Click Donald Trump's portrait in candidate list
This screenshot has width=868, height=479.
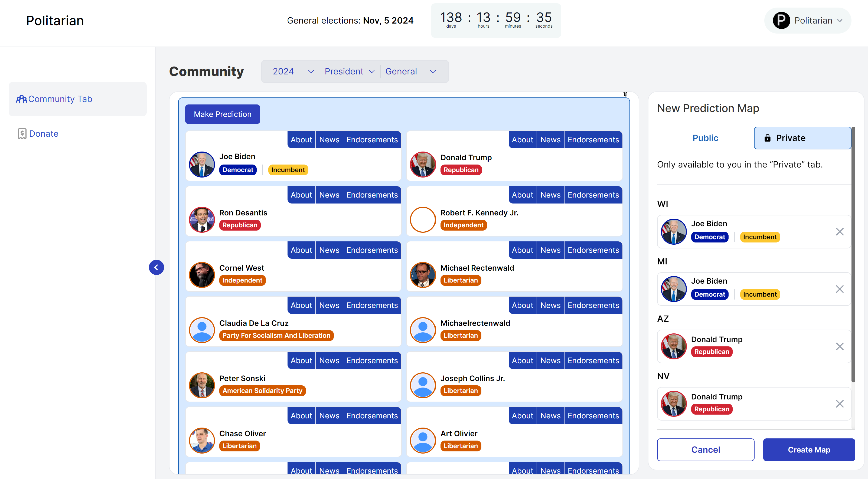[423, 164]
